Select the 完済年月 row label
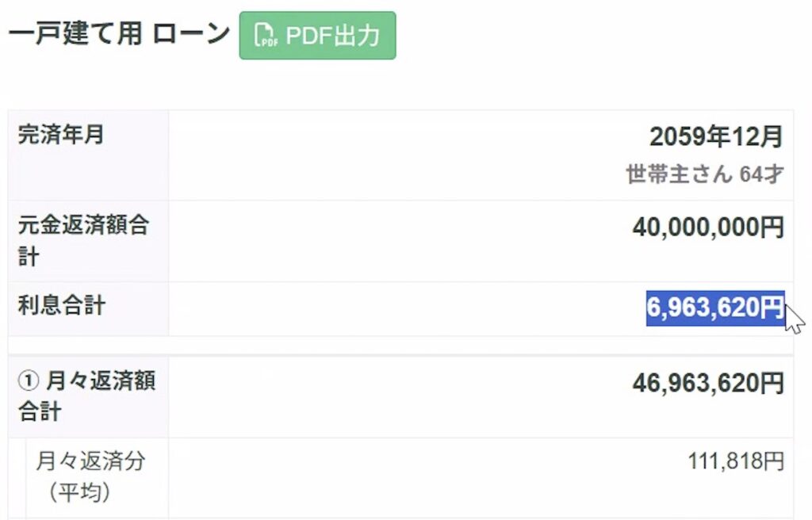 click(x=60, y=135)
